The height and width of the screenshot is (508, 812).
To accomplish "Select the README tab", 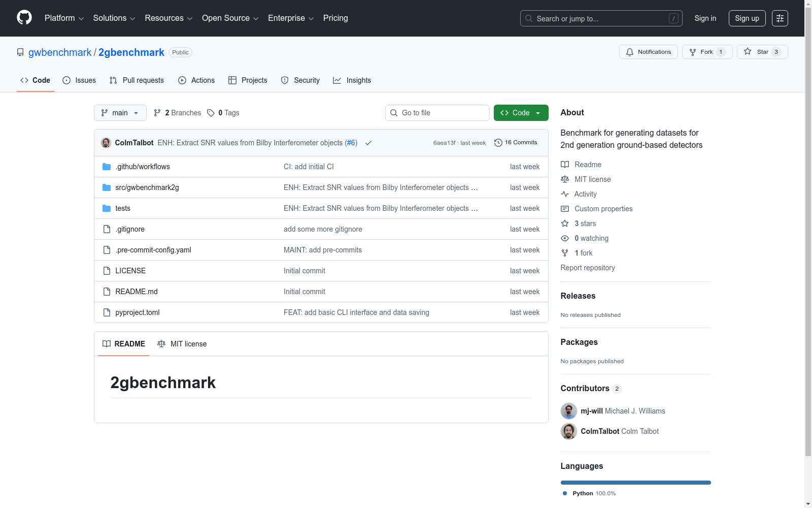I will point(124,344).
